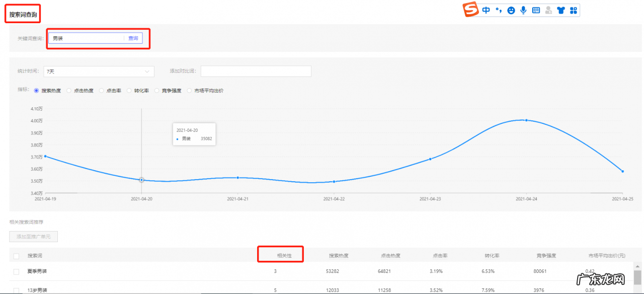Open the emoji smiley panel
Image resolution: width=644 pixels, height=294 pixels.
pos(511,10)
